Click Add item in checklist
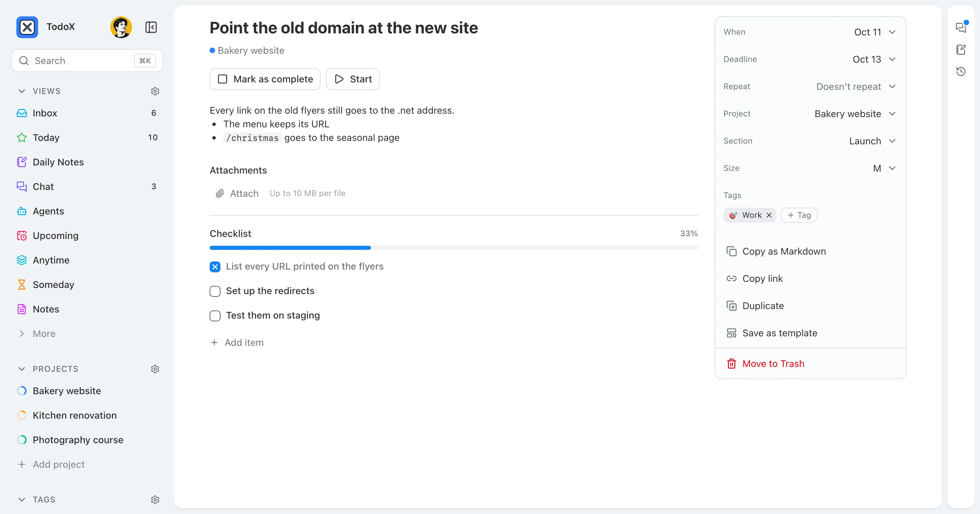The height and width of the screenshot is (514, 980). click(237, 342)
